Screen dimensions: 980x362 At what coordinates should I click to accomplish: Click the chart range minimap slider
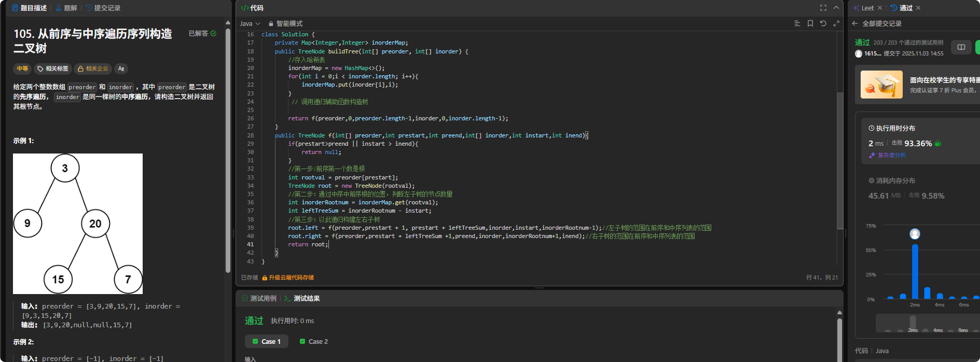click(928, 323)
